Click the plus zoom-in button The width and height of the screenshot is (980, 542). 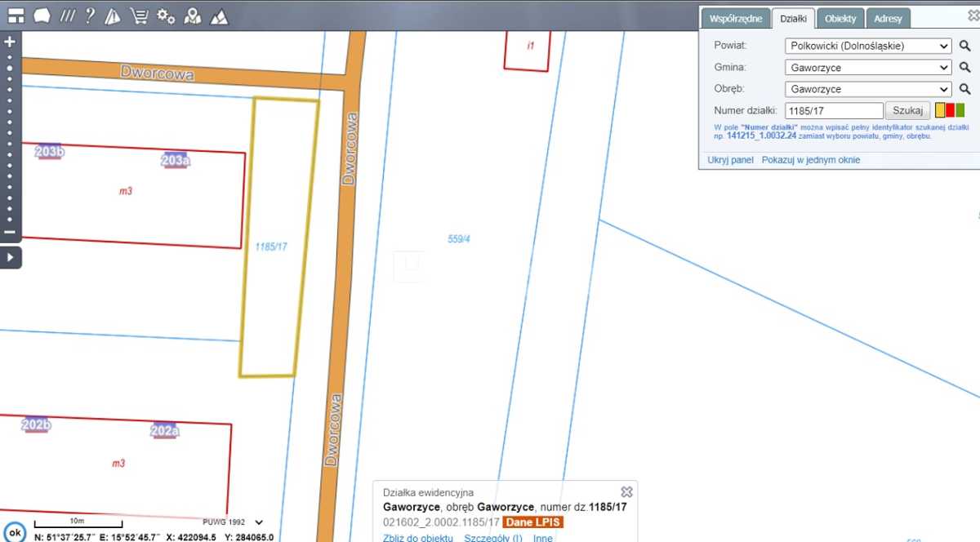click(x=10, y=42)
